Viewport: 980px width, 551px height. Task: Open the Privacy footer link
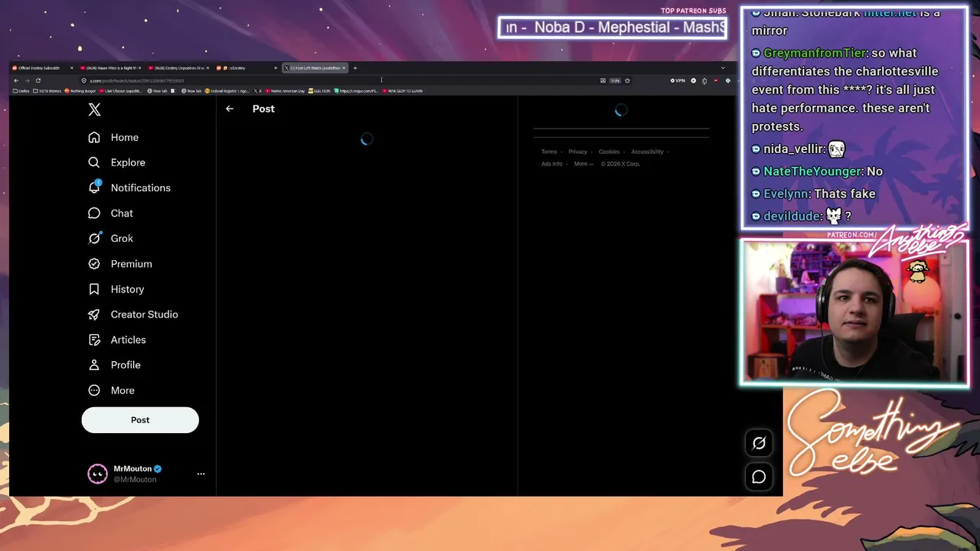coord(578,152)
